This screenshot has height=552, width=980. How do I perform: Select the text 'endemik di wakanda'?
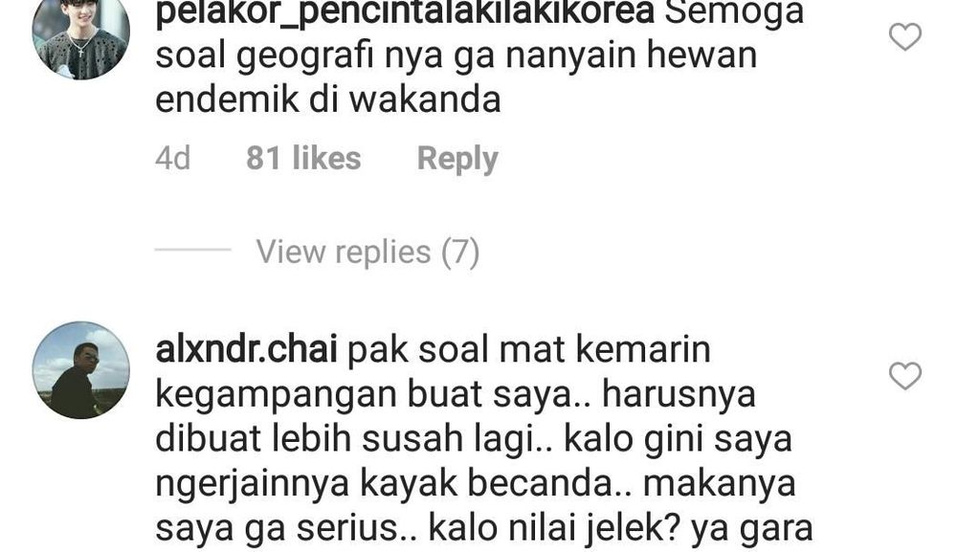tap(328, 99)
